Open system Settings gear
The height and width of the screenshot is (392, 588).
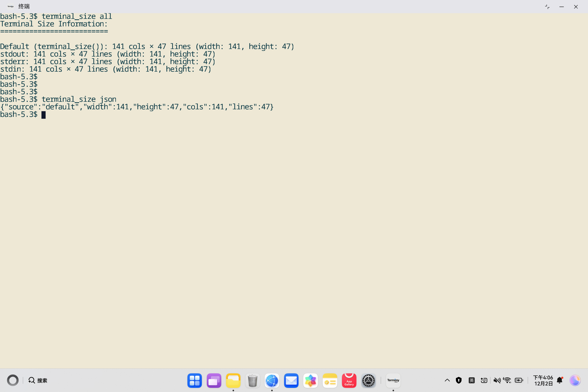click(x=368, y=381)
